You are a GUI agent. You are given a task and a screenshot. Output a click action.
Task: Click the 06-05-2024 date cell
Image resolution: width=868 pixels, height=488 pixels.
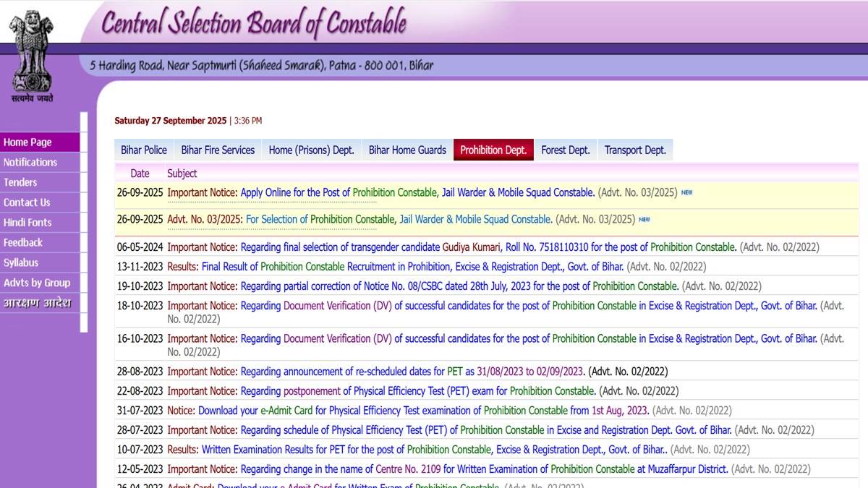click(140, 247)
